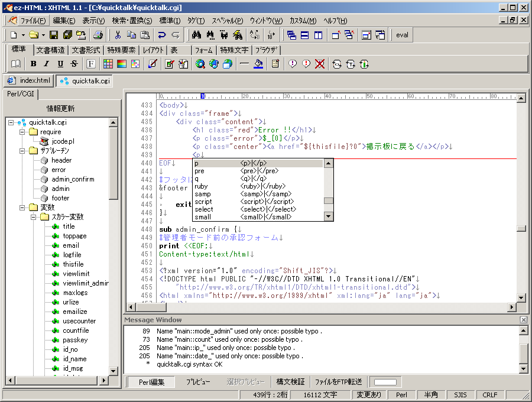Click the paint bucket fill icon

258,64
